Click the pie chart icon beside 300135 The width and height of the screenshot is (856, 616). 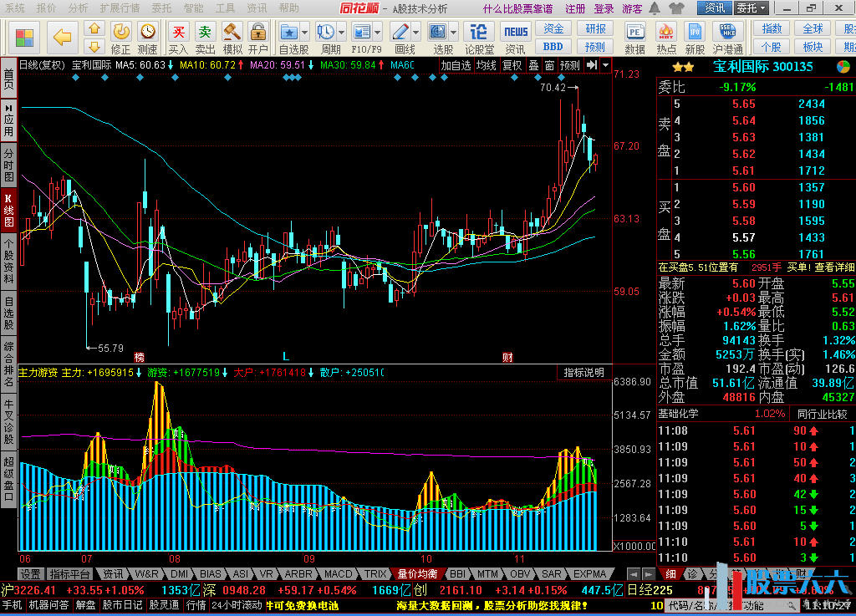pos(843,67)
